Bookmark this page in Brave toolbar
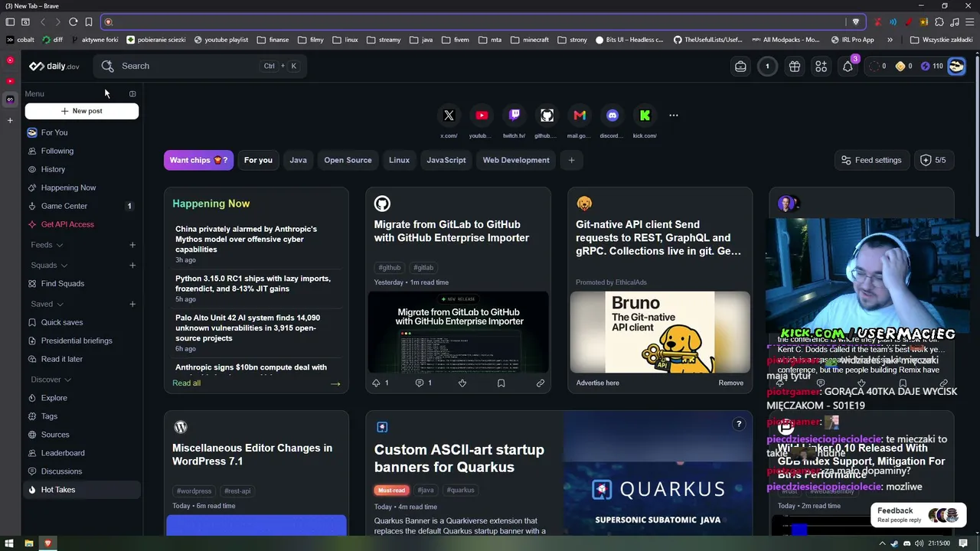The height and width of the screenshot is (551, 980). (x=89, y=21)
